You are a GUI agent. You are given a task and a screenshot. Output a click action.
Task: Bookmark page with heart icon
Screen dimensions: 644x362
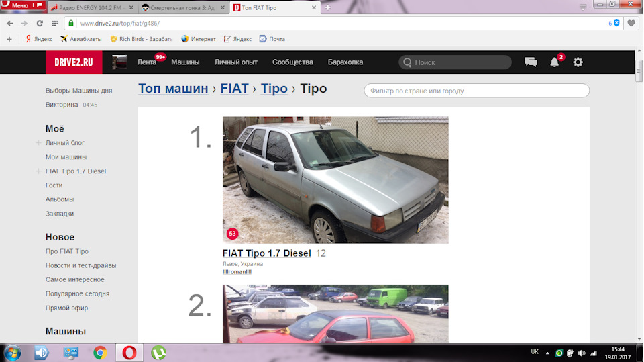[631, 24]
